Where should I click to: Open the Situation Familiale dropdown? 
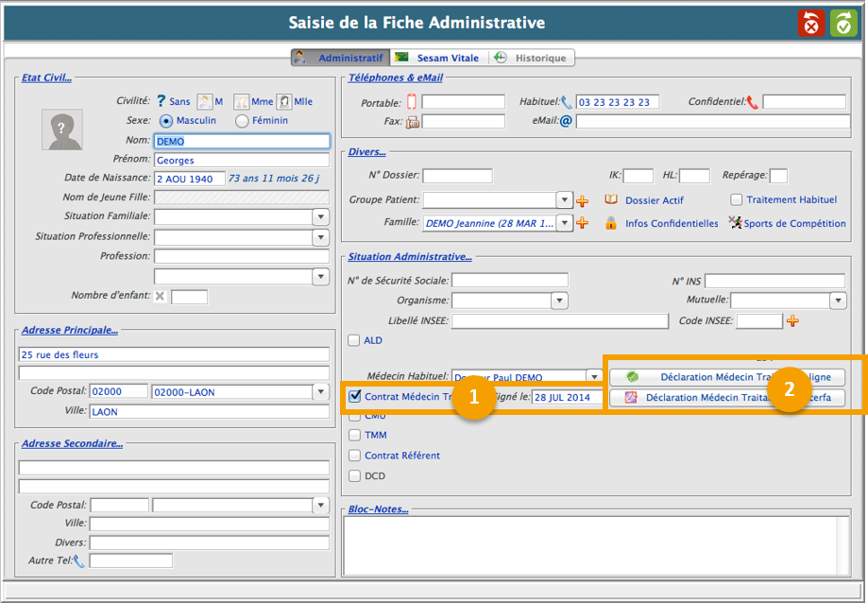[x=320, y=217]
